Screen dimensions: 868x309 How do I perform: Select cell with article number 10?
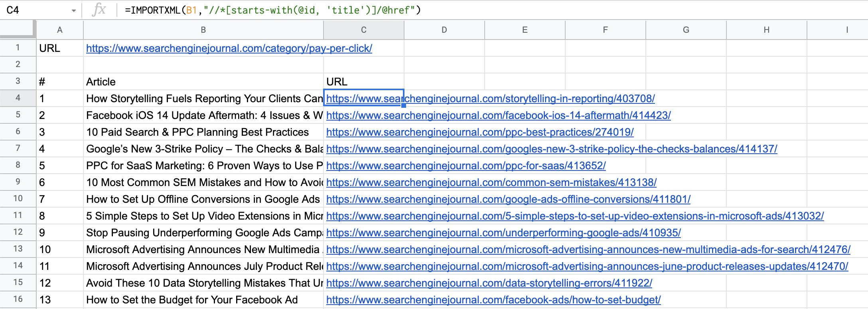pos(60,249)
